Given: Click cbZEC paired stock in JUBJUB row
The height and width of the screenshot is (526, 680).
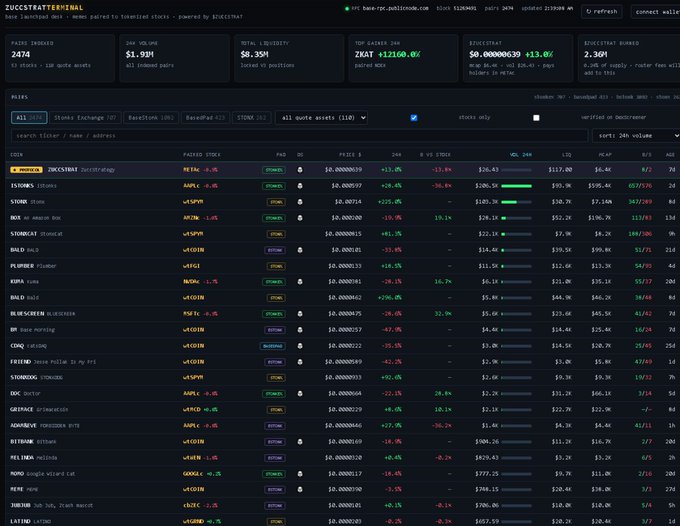Looking at the screenshot, I should (191, 506).
